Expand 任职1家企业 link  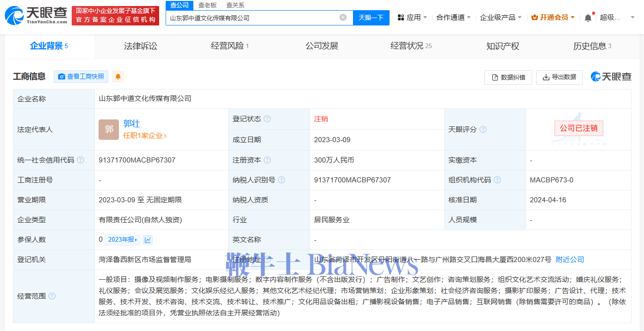point(145,136)
